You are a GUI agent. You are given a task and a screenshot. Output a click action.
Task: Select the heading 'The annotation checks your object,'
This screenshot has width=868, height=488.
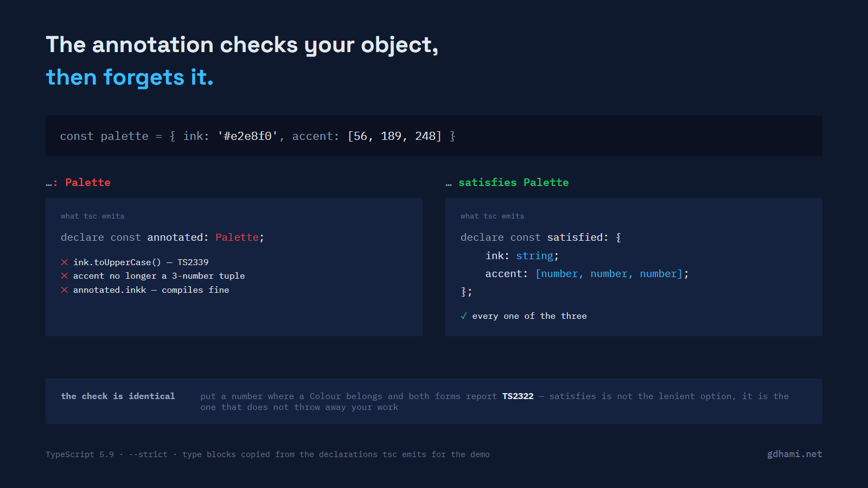coord(242,45)
